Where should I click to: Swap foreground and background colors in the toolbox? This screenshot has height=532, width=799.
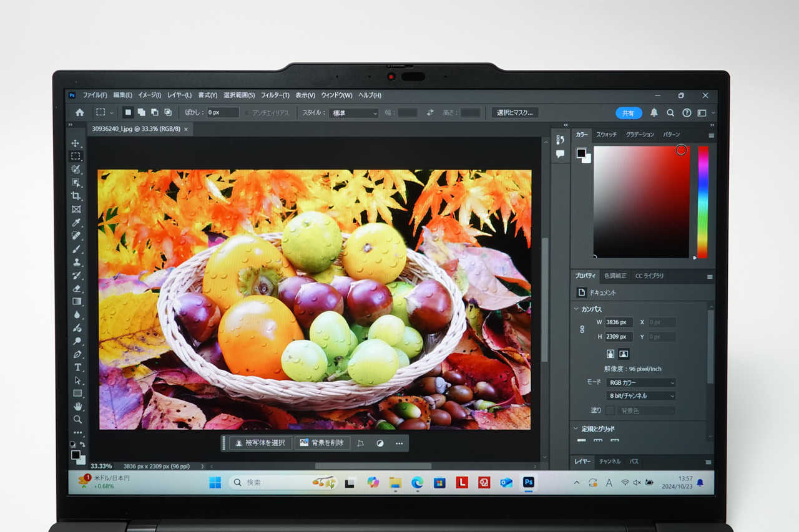pos(82,445)
